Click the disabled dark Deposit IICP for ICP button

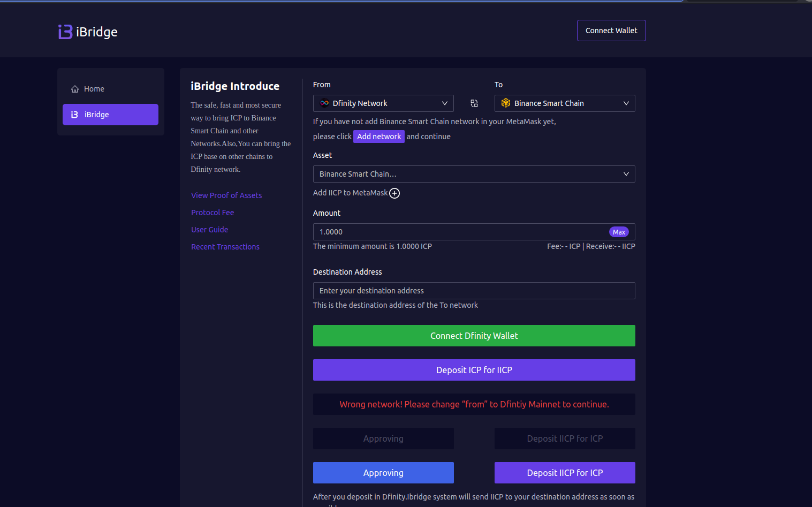tap(565, 438)
